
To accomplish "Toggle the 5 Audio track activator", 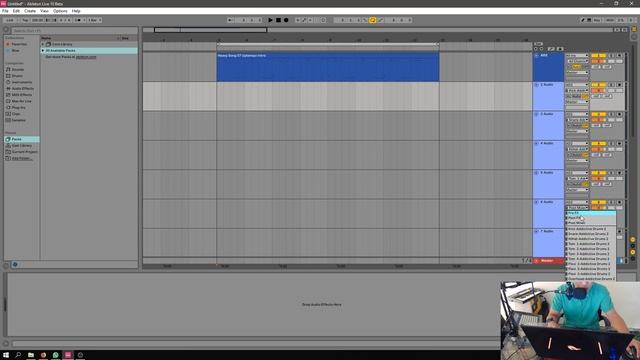I will [599, 173].
